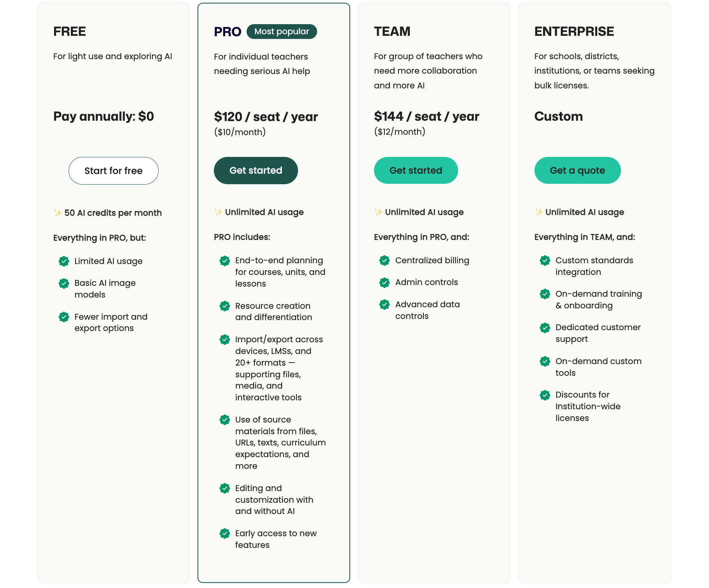Select the ENTERPRISE plan heading
709x588 pixels.
[x=574, y=32]
